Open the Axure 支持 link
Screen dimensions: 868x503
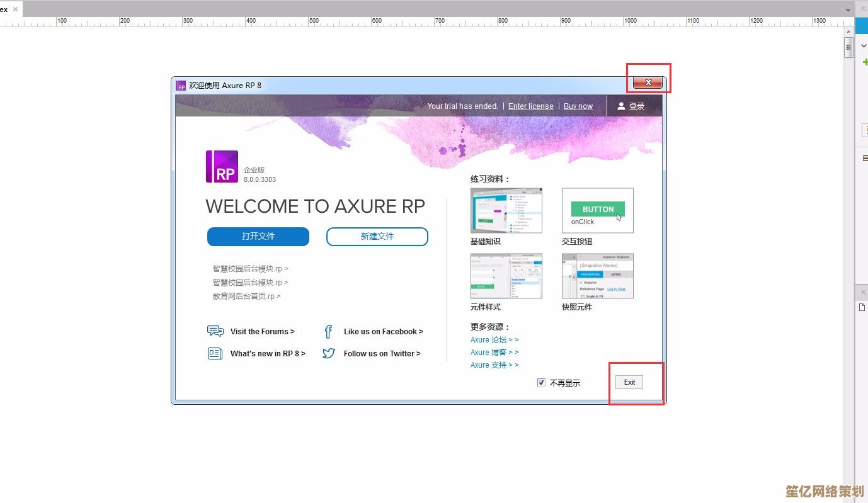494,365
